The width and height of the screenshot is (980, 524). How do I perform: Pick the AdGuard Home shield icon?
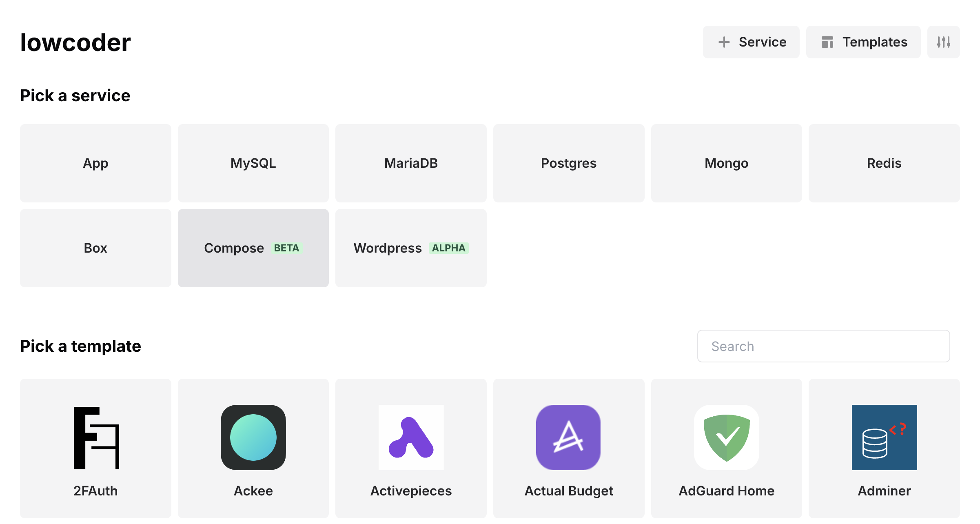pos(726,437)
